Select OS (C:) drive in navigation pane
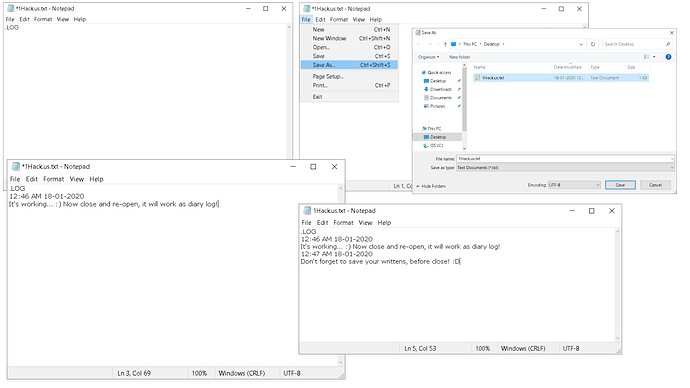This screenshot has width=690, height=388. pos(433,146)
